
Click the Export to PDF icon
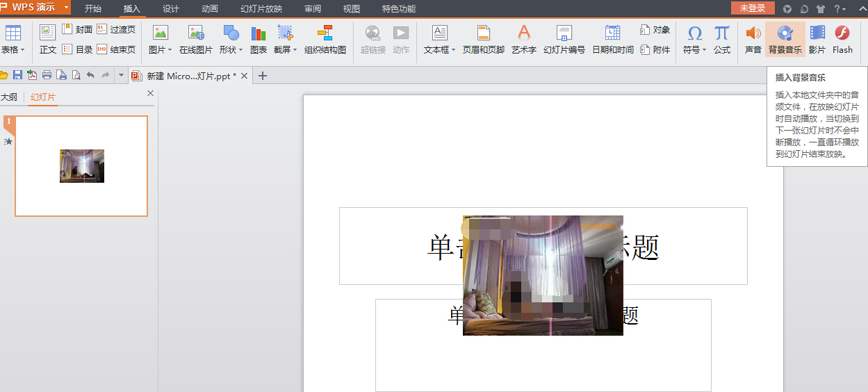tap(32, 75)
